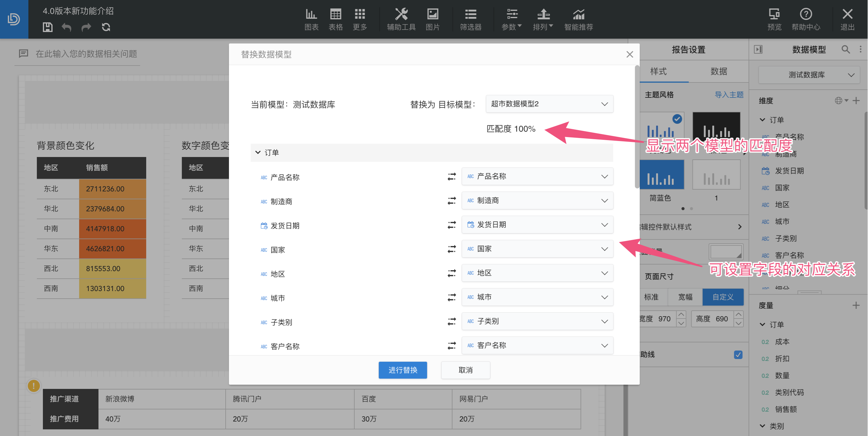Open the 更多 components menu
The width and height of the screenshot is (868, 436).
tap(360, 19)
